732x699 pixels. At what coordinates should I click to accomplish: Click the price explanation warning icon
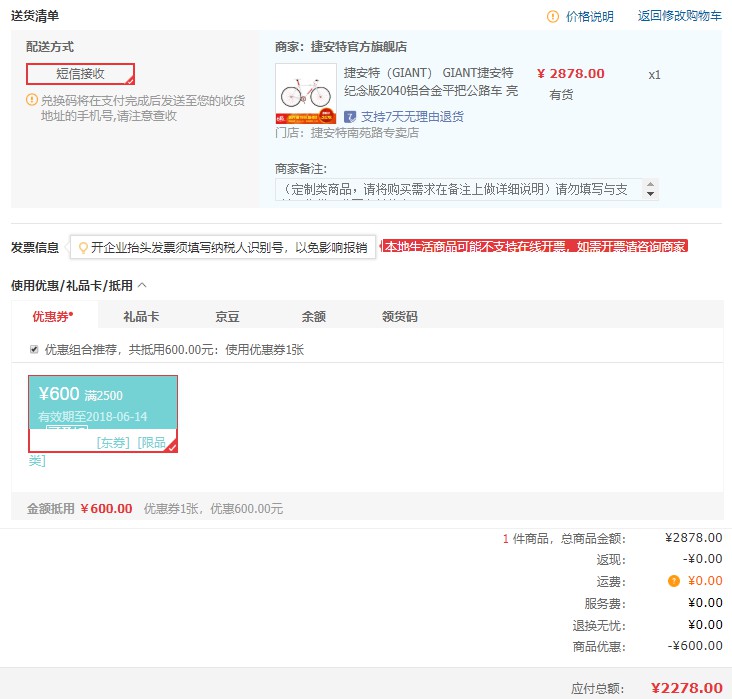point(552,17)
